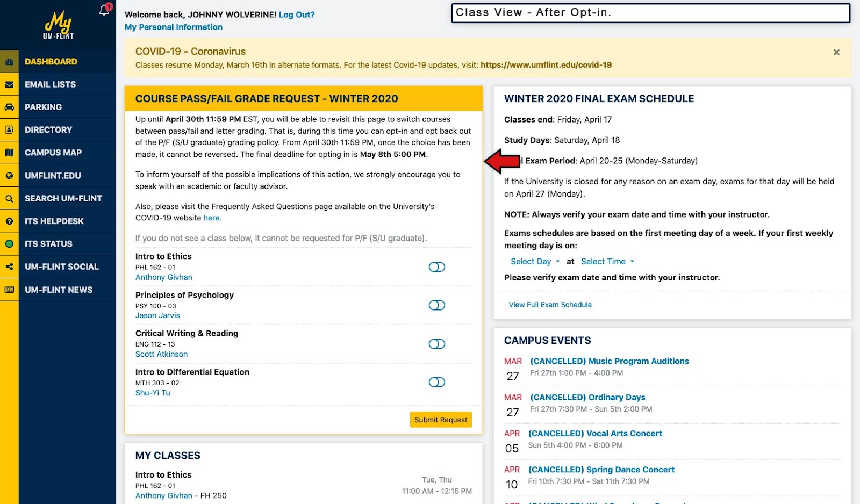Open Ordinary Days event link
The height and width of the screenshot is (504, 860).
pyautogui.click(x=587, y=397)
